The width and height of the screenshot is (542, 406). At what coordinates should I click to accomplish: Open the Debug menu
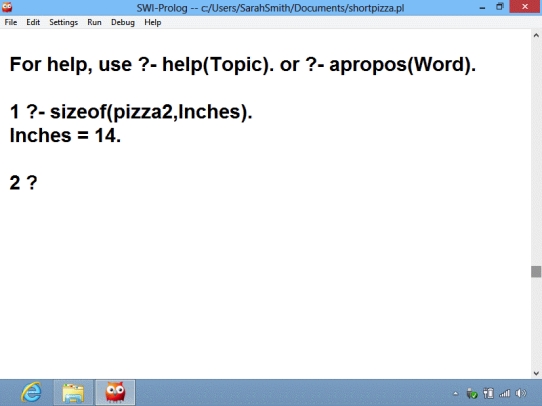(123, 22)
